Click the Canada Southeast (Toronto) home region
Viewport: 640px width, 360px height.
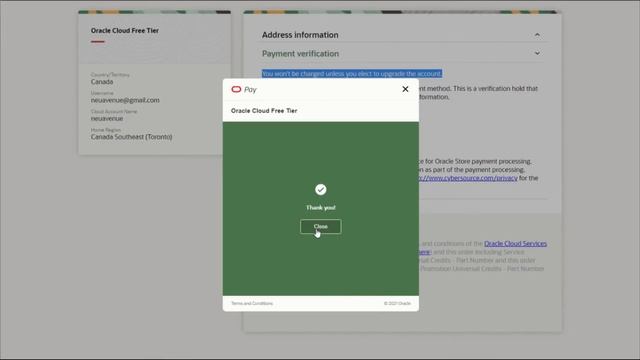pos(131,137)
